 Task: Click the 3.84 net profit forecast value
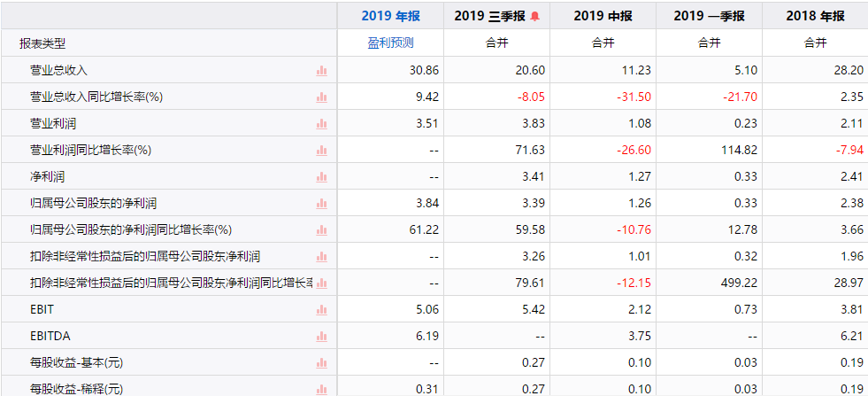pyautogui.click(x=427, y=204)
